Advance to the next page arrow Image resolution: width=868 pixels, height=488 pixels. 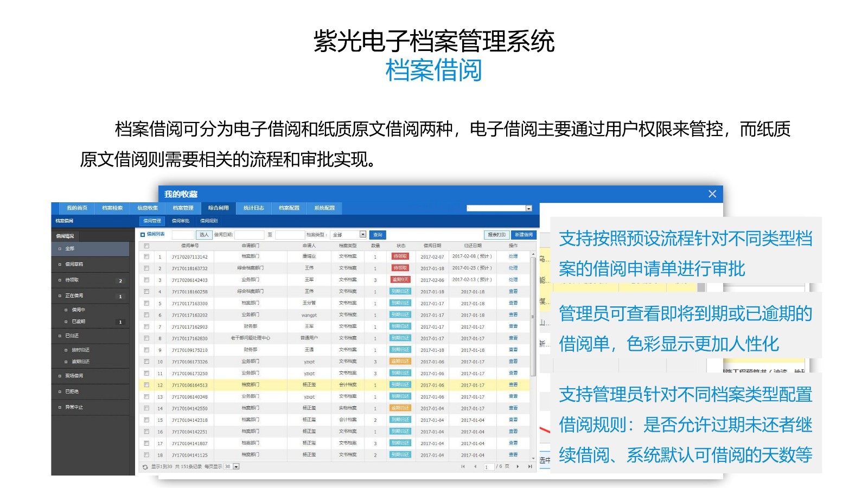(x=518, y=466)
